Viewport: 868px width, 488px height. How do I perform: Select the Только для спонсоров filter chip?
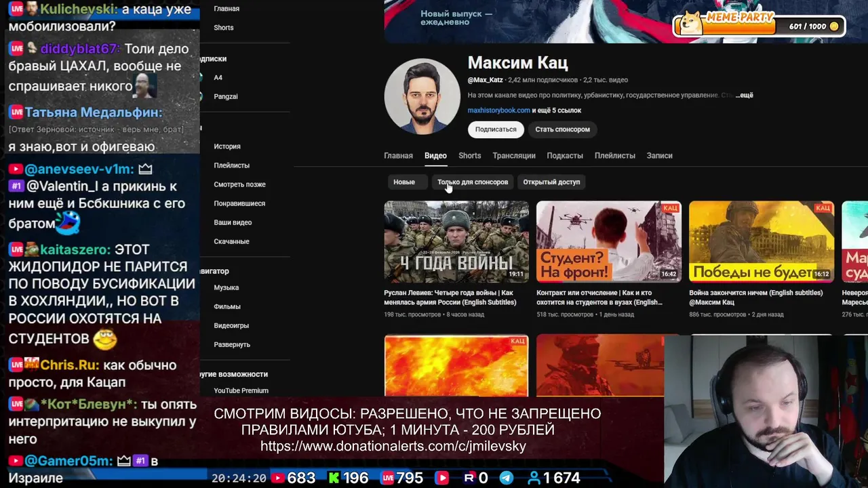(x=473, y=182)
